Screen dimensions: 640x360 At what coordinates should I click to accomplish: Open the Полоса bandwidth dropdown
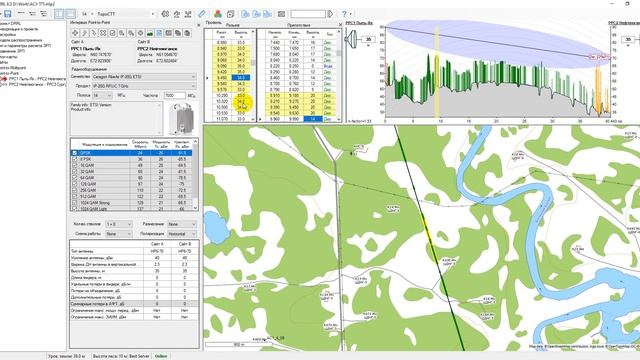pyautogui.click(x=102, y=95)
